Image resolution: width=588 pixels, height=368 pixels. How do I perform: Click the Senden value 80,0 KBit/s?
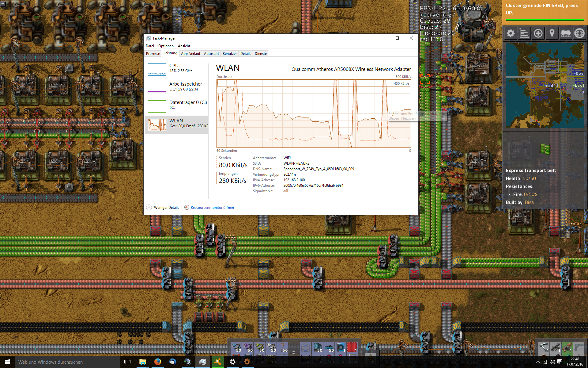[233, 165]
